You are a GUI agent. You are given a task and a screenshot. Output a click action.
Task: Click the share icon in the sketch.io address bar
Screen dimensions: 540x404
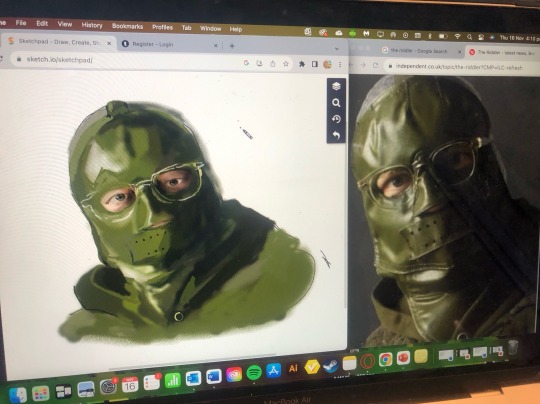click(272, 64)
